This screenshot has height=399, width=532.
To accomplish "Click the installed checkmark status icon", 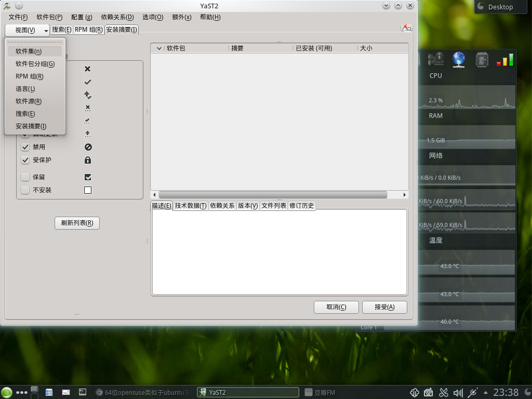I will [x=87, y=82].
